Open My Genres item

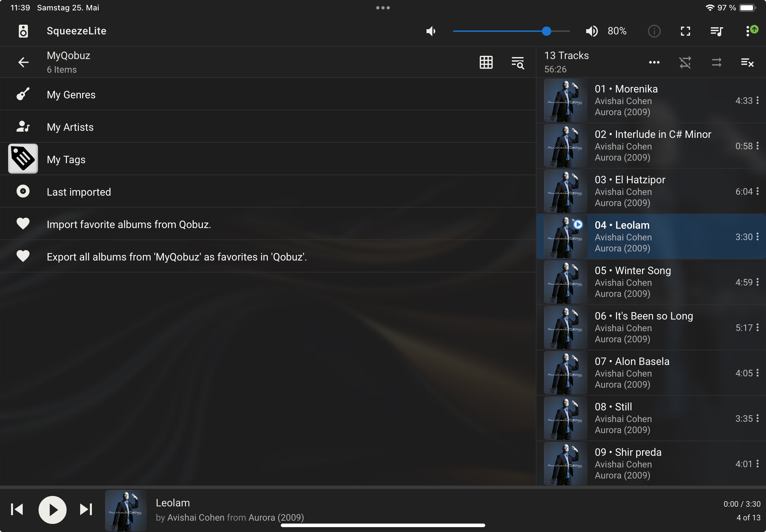pyautogui.click(x=71, y=95)
